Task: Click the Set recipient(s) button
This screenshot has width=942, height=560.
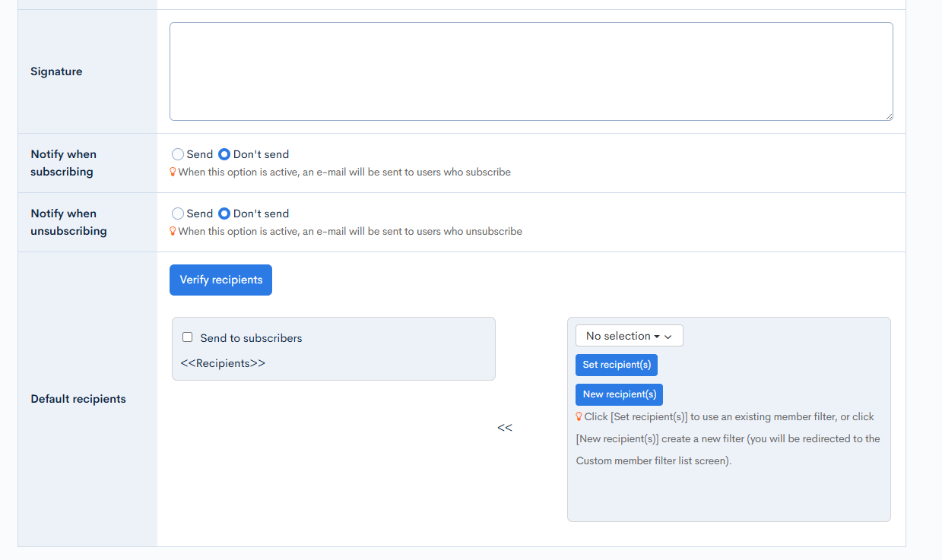Action: 617,365
